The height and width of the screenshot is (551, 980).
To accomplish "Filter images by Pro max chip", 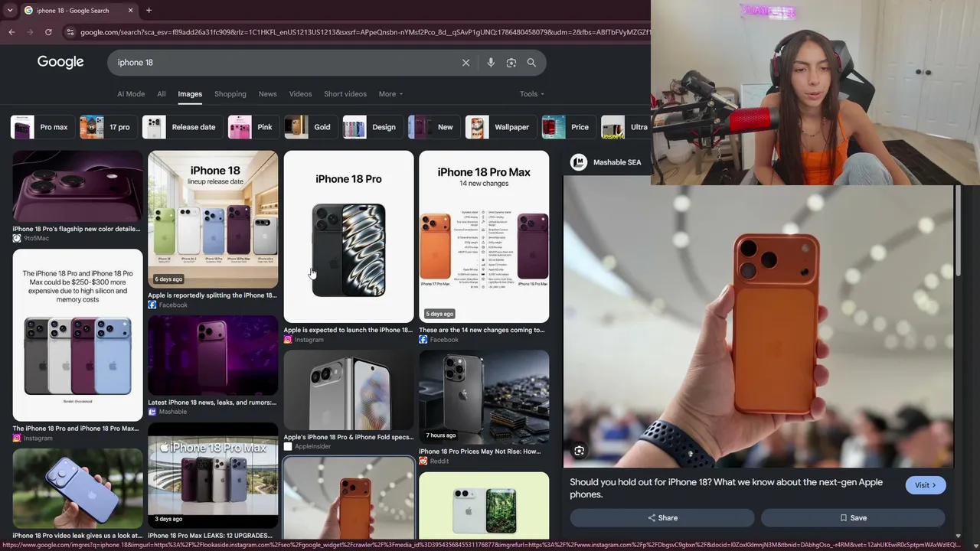I will [43, 127].
